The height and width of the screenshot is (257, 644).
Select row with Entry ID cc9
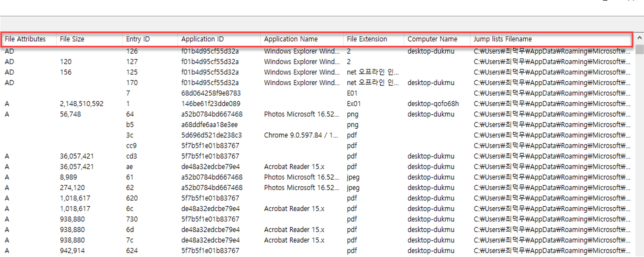[131, 146]
